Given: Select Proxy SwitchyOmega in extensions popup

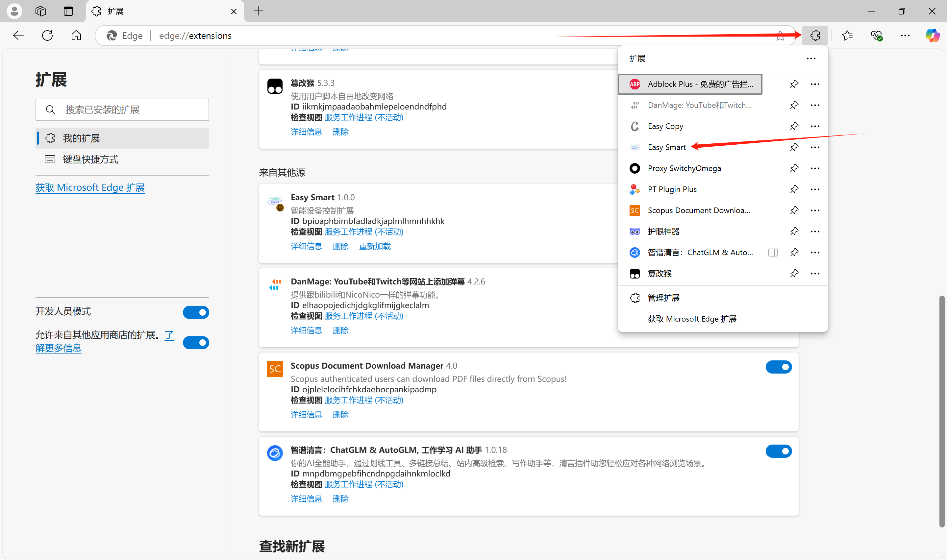Looking at the screenshot, I should (x=690, y=168).
